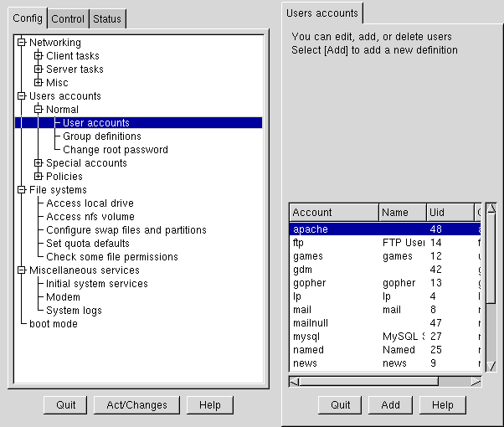Collapse the File systems node
The height and width of the screenshot is (427, 504).
point(22,190)
